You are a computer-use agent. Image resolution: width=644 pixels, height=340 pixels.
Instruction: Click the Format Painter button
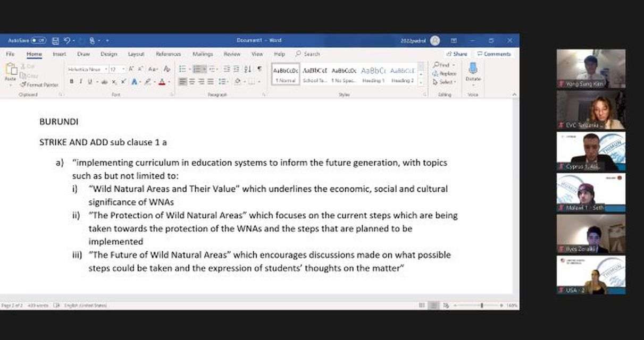[39, 84]
